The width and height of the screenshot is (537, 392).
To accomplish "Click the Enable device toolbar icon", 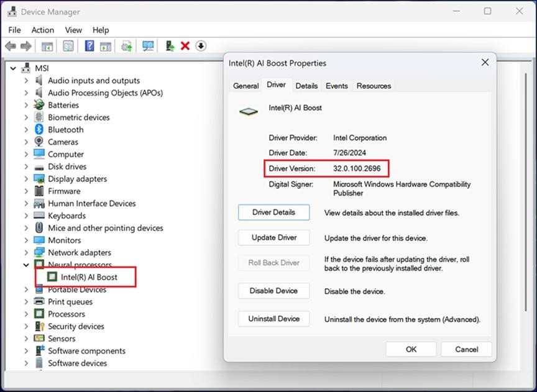I will 170,46.
